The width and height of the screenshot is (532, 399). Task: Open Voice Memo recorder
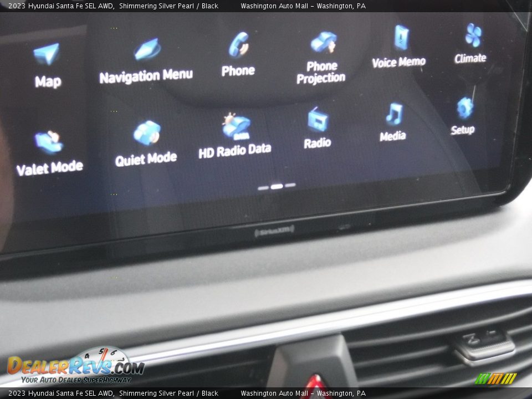(x=401, y=38)
